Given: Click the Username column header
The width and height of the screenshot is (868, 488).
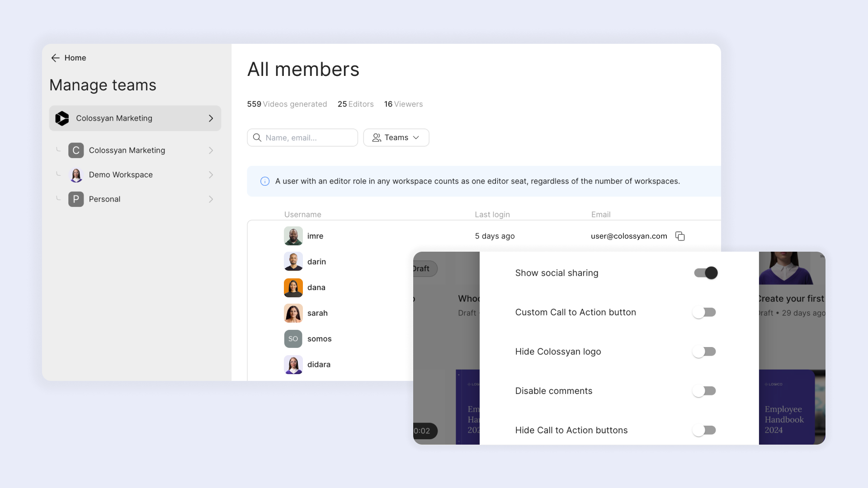Looking at the screenshot, I should [302, 215].
